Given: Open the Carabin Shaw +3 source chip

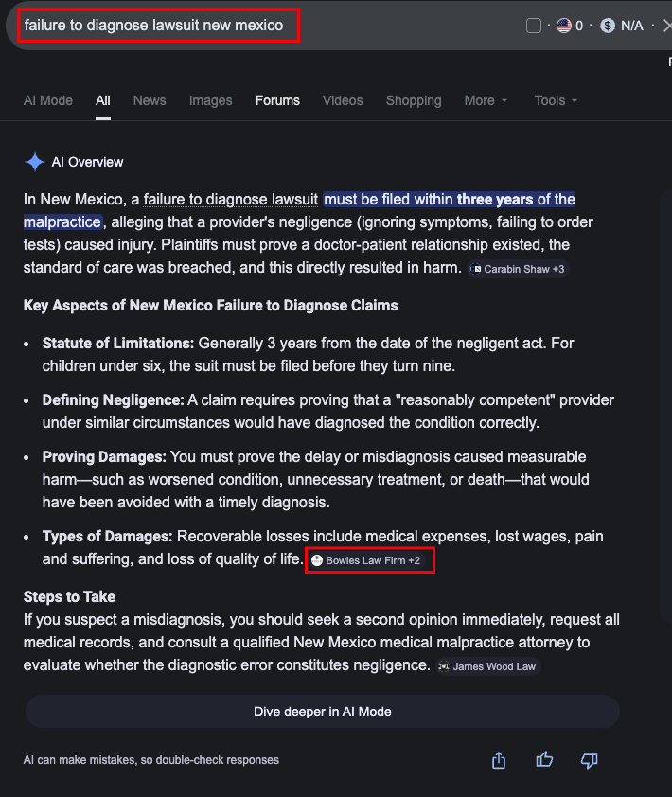Looking at the screenshot, I should pos(518,269).
